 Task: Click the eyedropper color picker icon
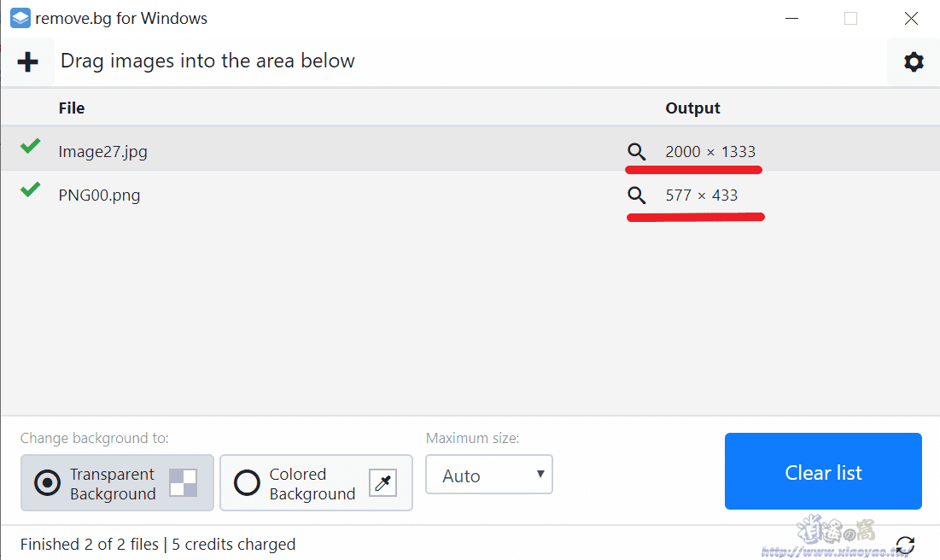[x=382, y=483]
